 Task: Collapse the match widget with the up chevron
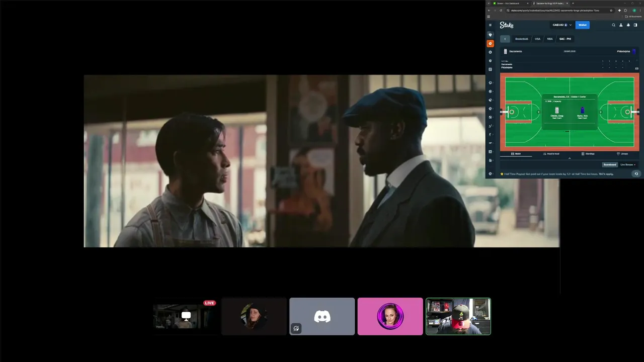(570, 158)
